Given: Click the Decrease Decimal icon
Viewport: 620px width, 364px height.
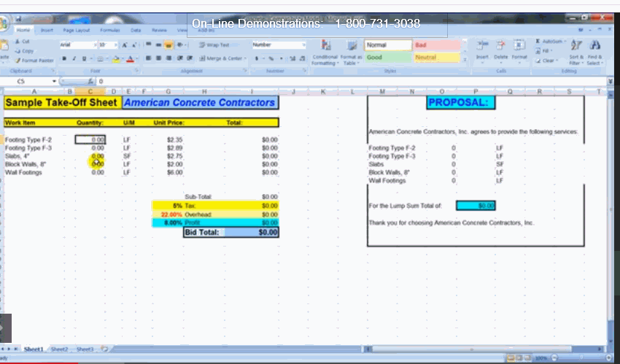Looking at the screenshot, I should click(x=302, y=58).
